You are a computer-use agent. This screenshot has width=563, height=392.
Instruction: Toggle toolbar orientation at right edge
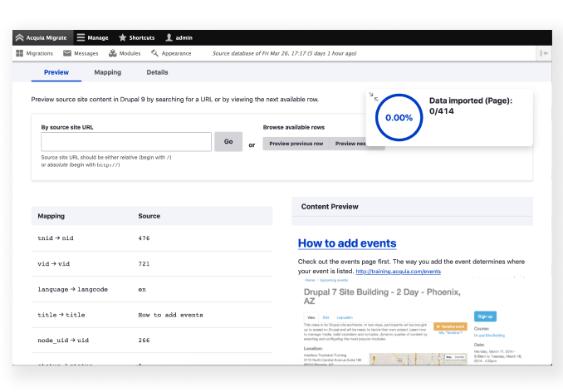[542, 53]
